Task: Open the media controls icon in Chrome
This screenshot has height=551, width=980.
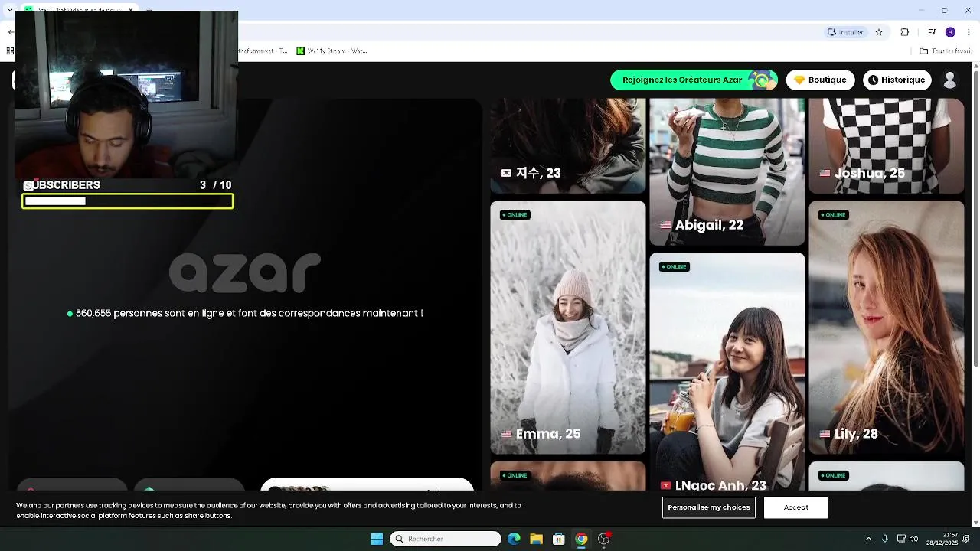Action: [932, 32]
